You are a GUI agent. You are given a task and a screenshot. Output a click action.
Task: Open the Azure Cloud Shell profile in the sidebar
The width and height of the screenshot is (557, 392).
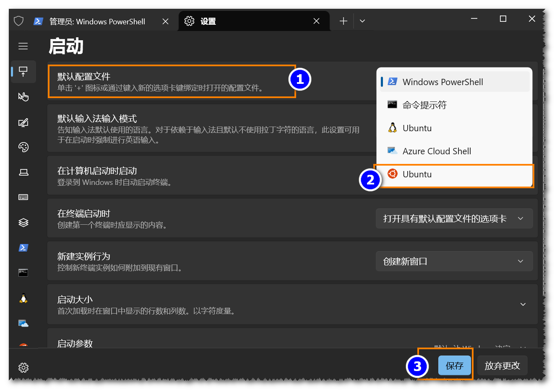click(23, 323)
